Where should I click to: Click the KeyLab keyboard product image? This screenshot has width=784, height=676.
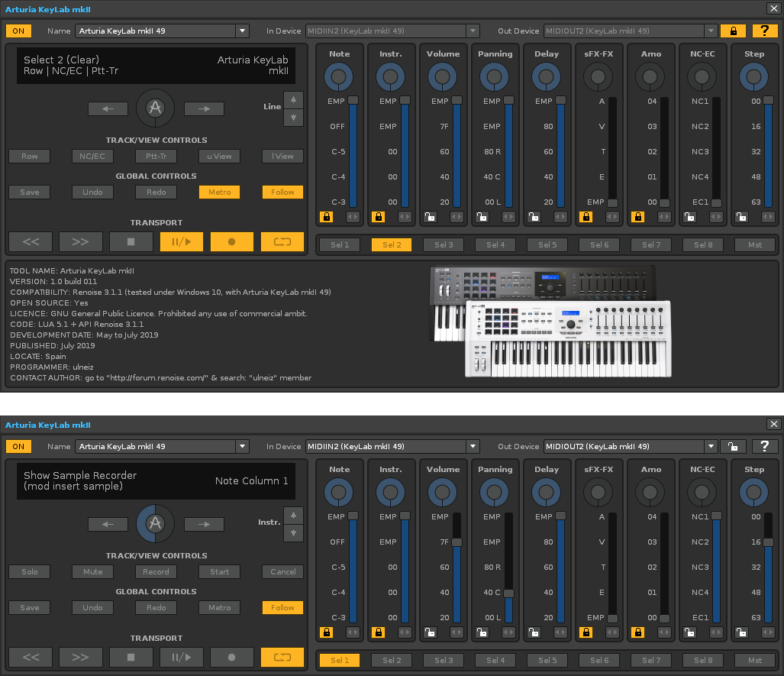550,322
